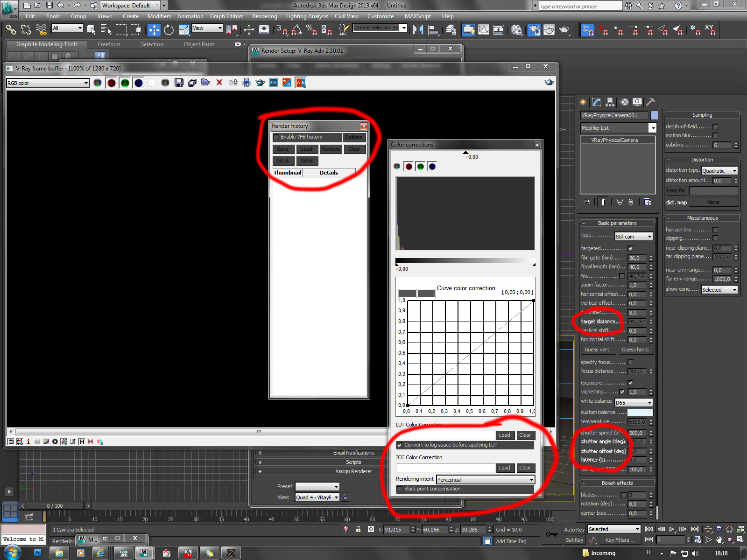Open the white balance D65 dropdown
The image size is (747, 560).
pos(634,402)
